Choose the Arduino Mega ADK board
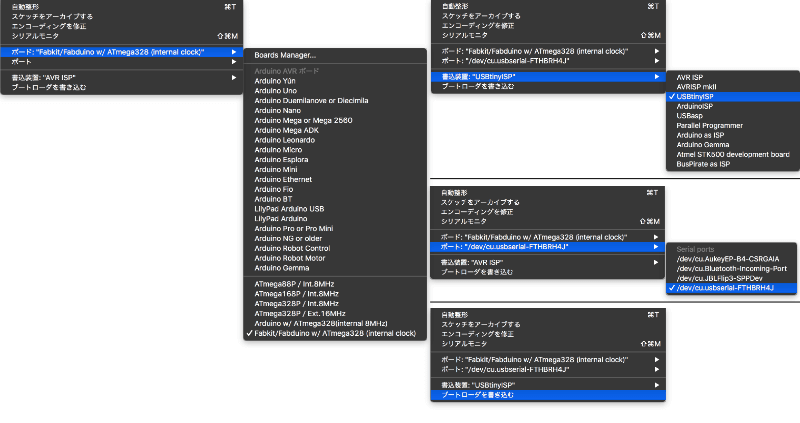Image resolution: width=800 pixels, height=423 pixels. pos(335,130)
